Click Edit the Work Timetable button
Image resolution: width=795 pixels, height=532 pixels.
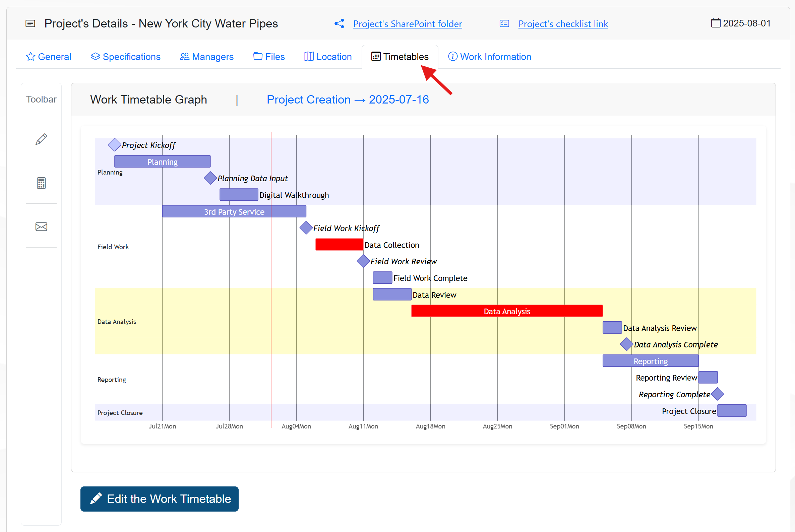click(x=159, y=499)
